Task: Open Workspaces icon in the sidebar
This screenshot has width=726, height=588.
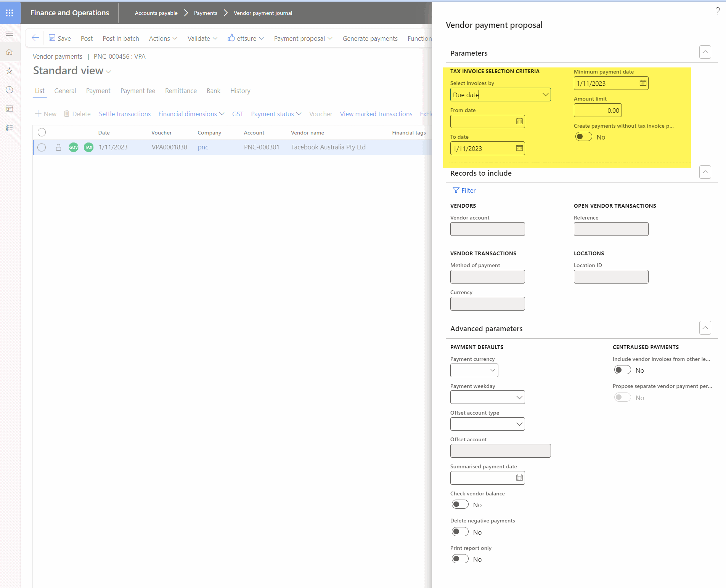Action: [10, 109]
